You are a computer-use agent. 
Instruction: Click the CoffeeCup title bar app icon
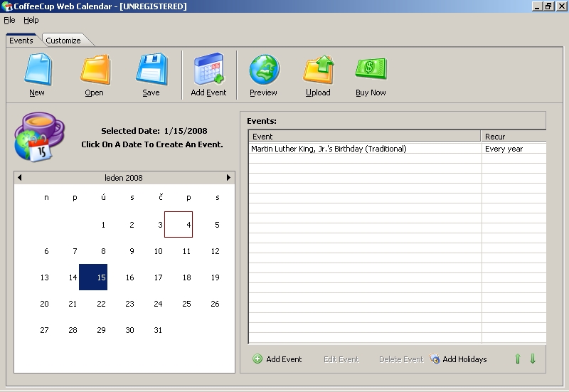coord(7,6)
